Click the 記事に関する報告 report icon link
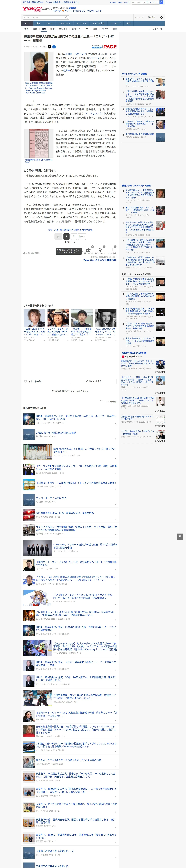This screenshot has height=868, width=186. click(31, 253)
